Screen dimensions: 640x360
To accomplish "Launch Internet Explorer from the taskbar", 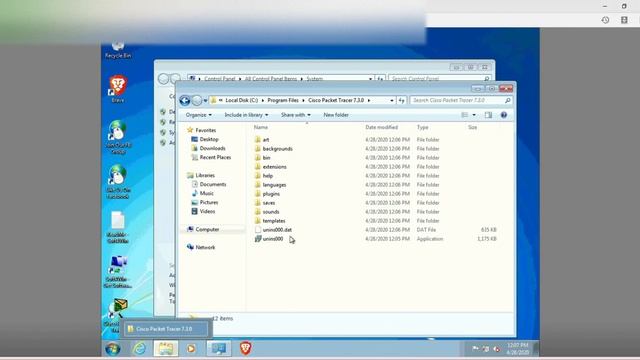I will coord(140,349).
